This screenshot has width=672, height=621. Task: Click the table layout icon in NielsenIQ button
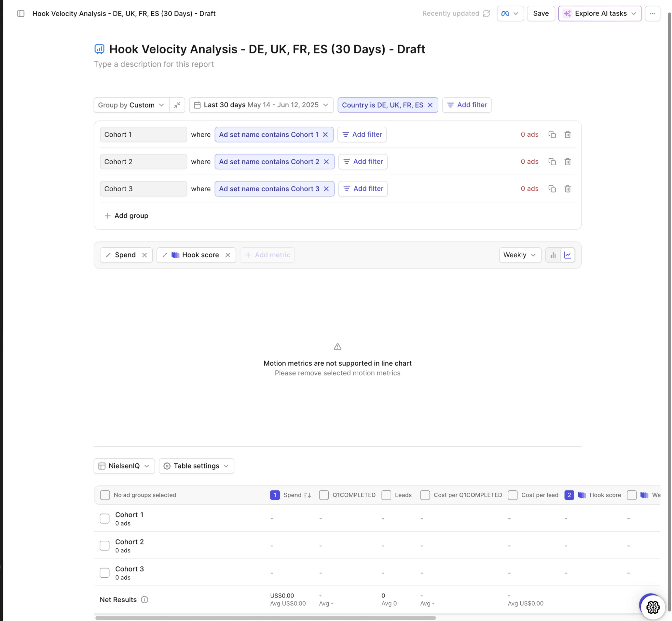102,466
